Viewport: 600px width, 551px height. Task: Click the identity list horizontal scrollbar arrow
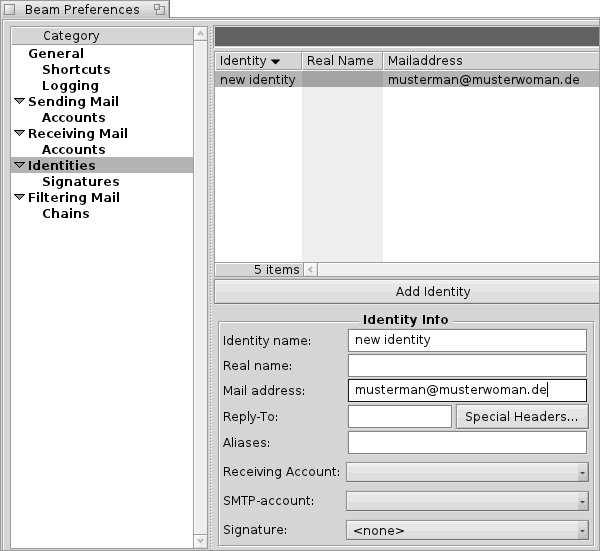(310, 270)
